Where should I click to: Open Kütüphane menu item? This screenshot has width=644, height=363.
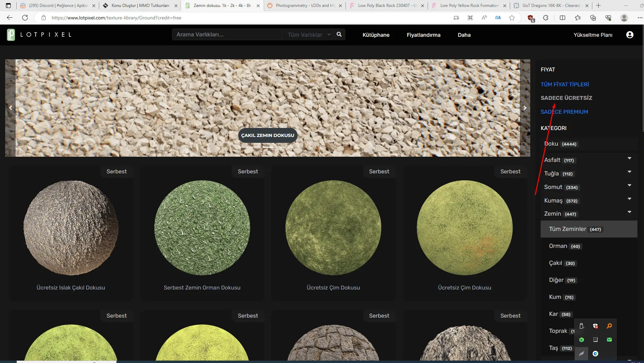pos(376,35)
